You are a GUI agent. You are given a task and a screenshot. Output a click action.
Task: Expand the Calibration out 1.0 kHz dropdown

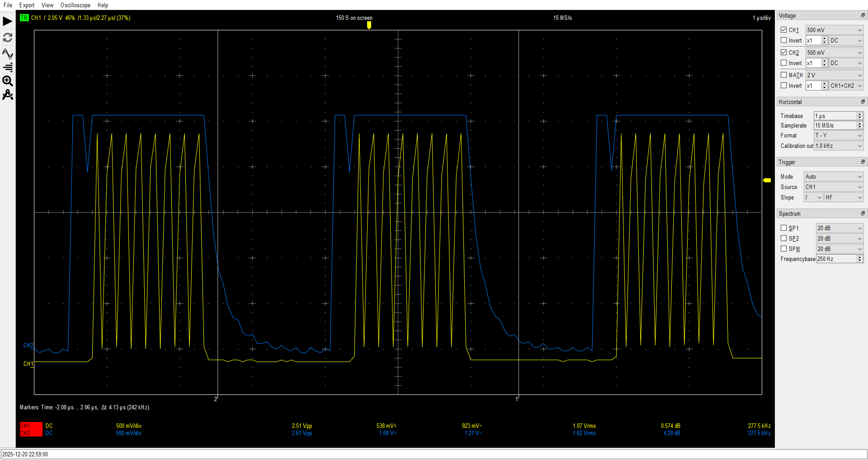[x=838, y=146]
